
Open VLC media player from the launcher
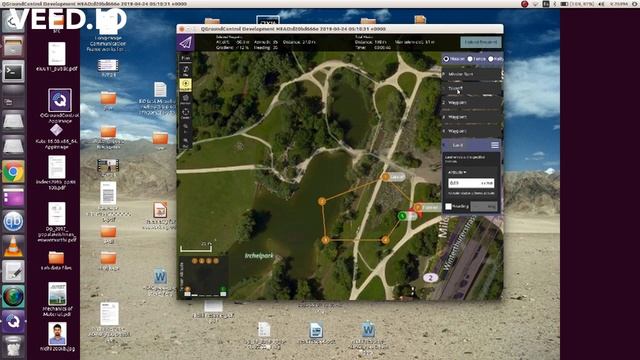pyautogui.click(x=13, y=247)
